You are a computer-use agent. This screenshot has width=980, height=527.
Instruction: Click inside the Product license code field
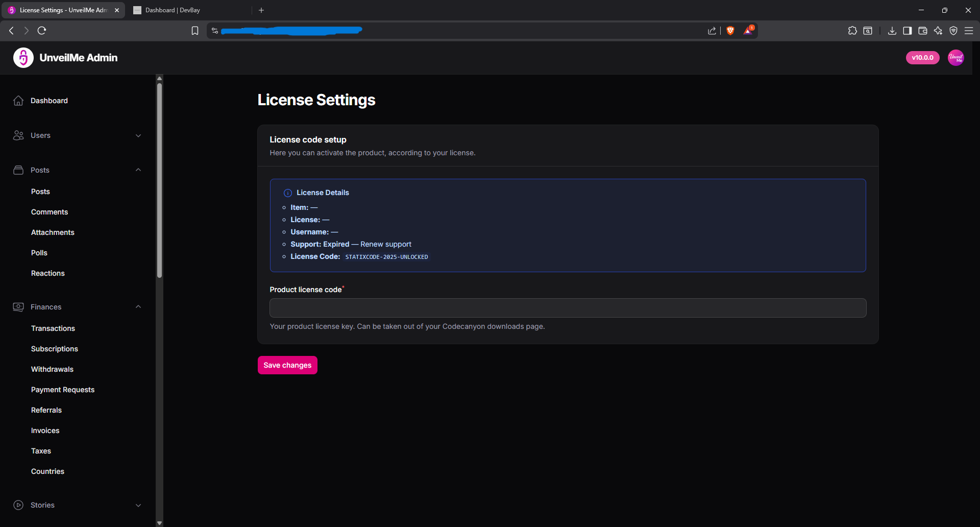click(x=567, y=307)
